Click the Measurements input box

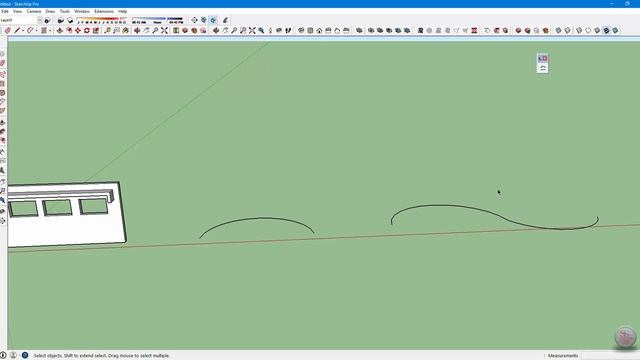(610, 356)
